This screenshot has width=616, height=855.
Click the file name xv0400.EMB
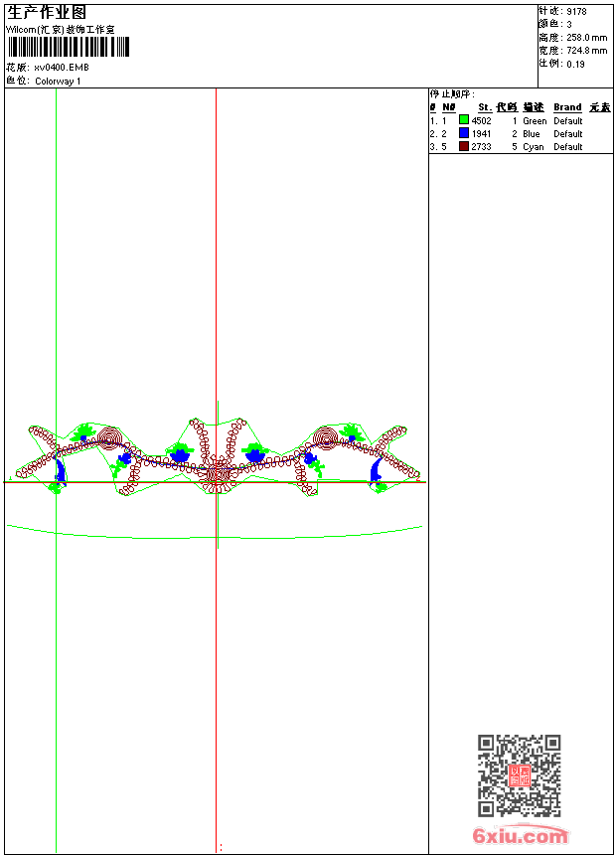[x=62, y=68]
